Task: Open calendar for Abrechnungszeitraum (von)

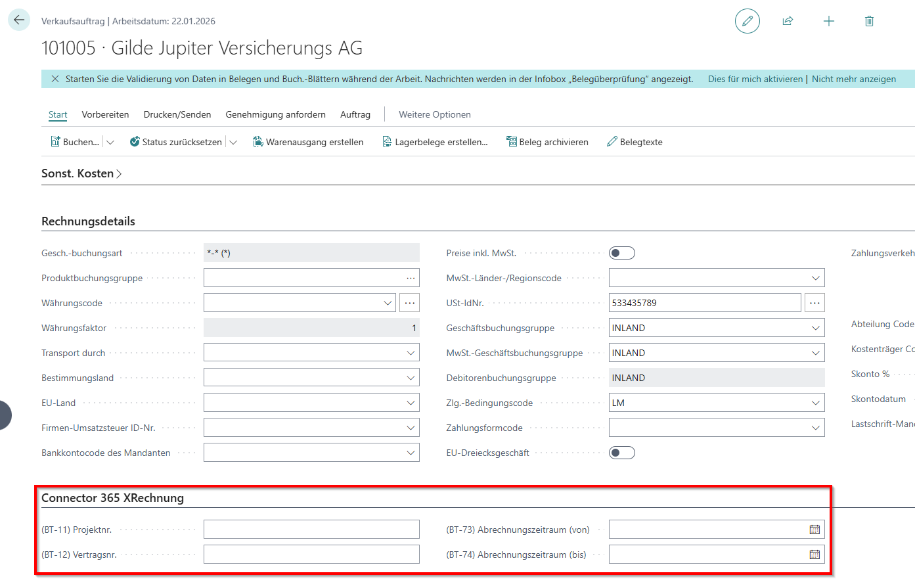Action: pyautogui.click(x=815, y=530)
